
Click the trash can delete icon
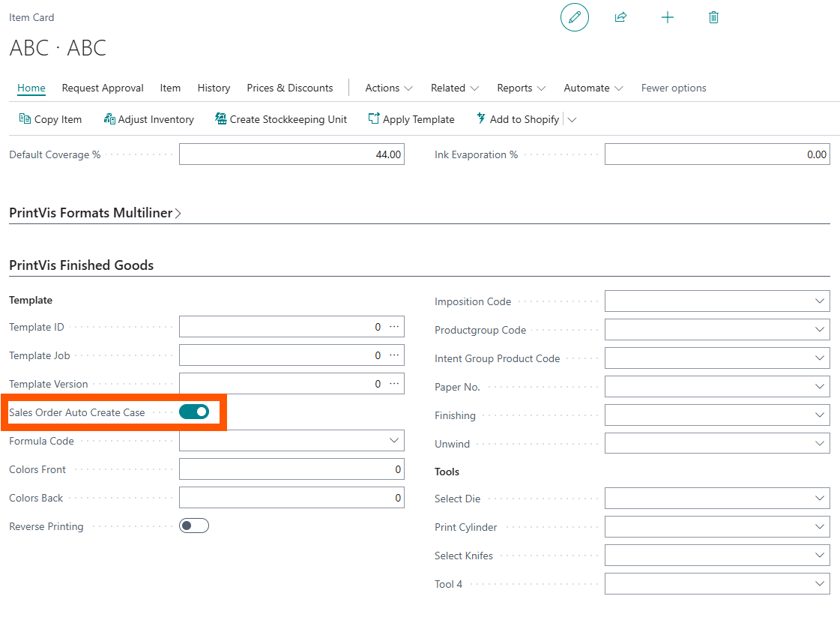713,17
